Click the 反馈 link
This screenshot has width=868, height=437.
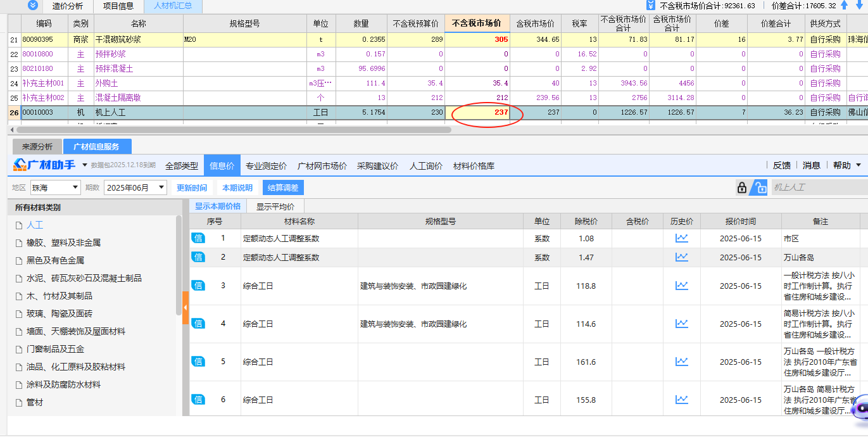(782, 165)
